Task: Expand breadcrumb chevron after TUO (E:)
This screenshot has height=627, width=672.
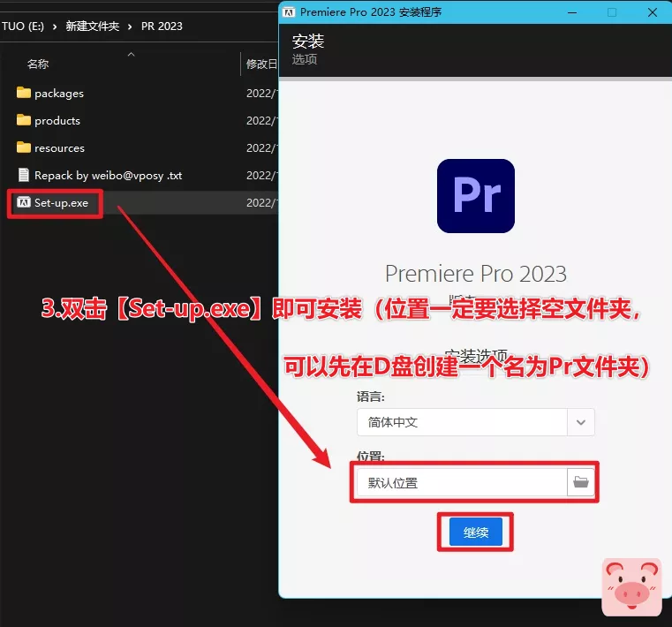Action: 55,26
